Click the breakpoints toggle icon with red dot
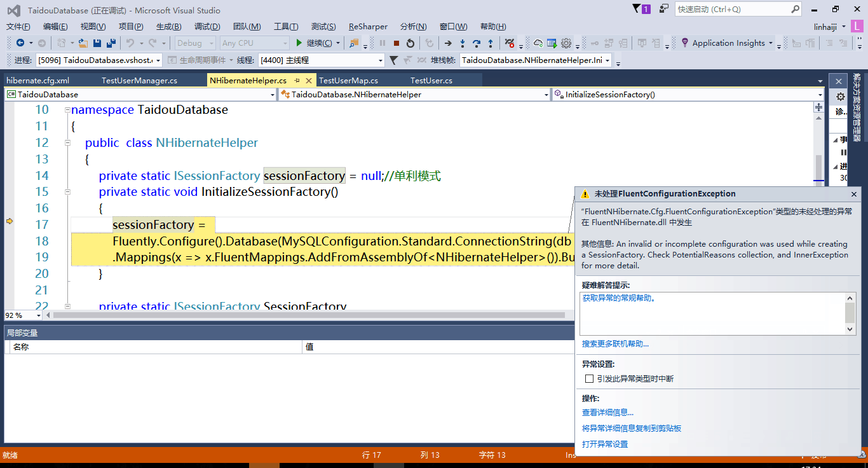The height and width of the screenshot is (468, 868). (x=510, y=43)
